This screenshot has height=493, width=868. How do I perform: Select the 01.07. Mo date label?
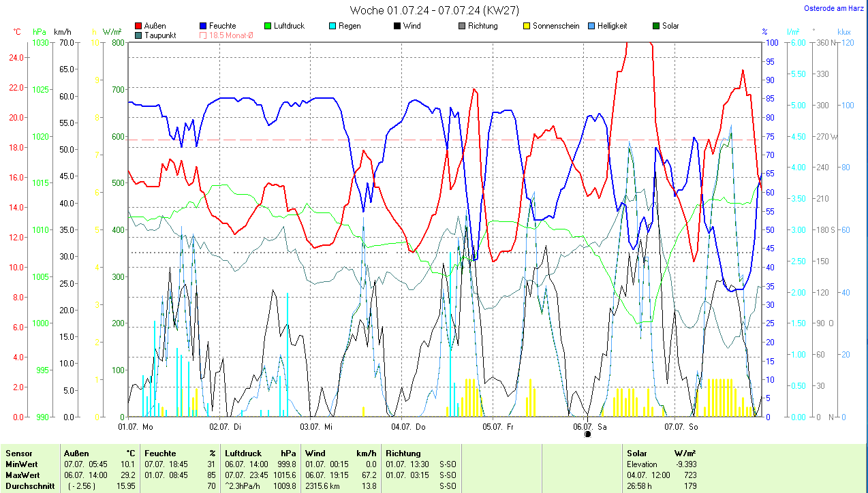[135, 427]
